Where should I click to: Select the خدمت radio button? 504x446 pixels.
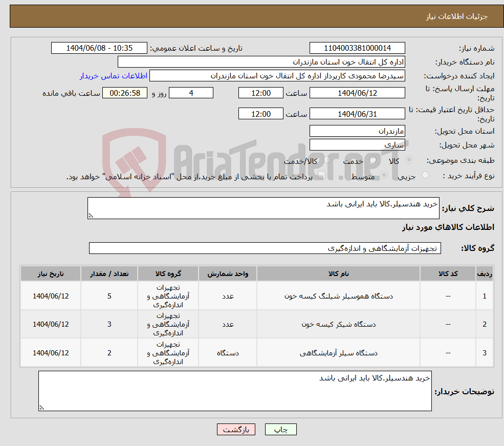[373, 159]
